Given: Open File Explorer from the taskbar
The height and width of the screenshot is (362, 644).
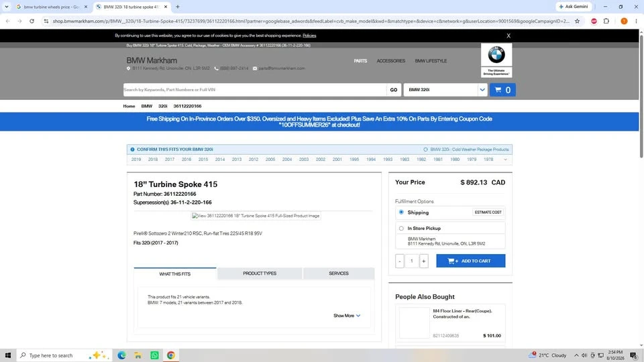Looking at the screenshot, I should pyautogui.click(x=138, y=355).
